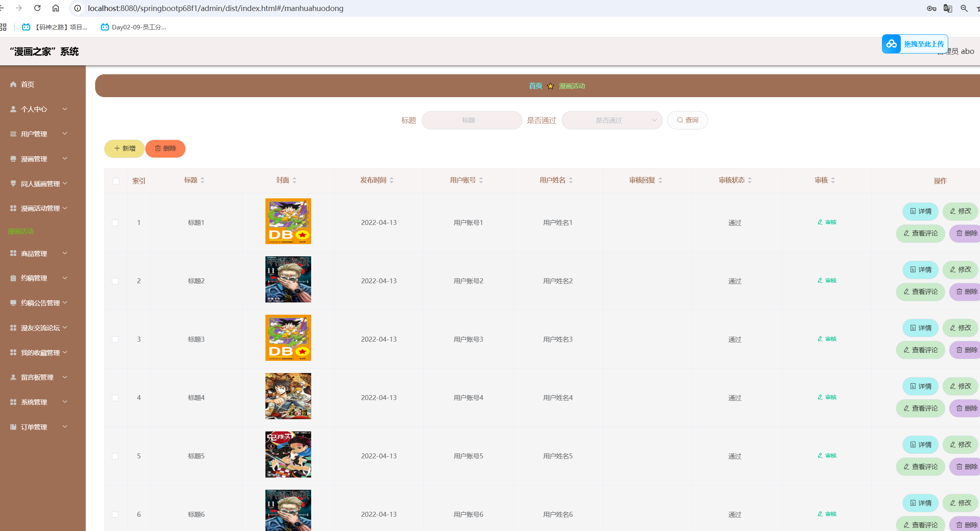Viewport: 980px width, 531px height.
Task: Check the row checkbox for 标题3
Action: click(x=115, y=340)
